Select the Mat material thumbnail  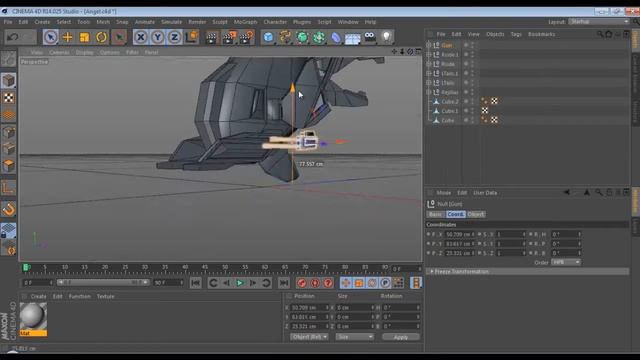tap(33, 319)
